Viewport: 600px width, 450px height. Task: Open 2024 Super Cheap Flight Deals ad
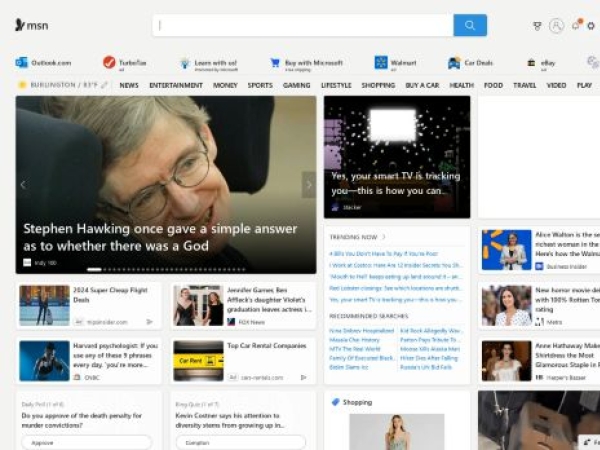click(110, 295)
